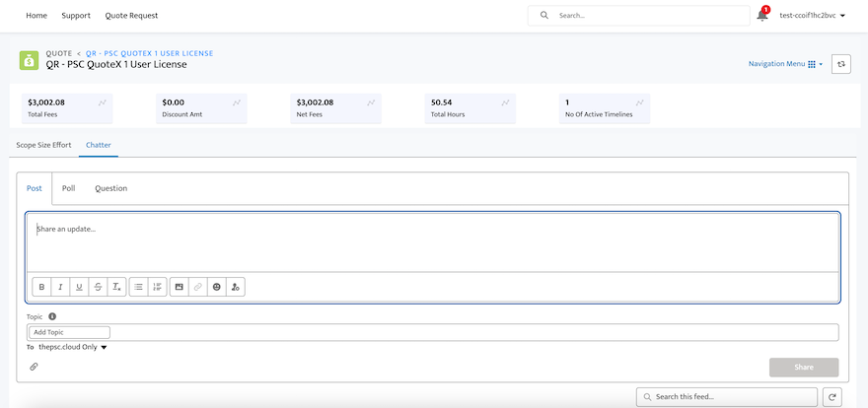Click the QR - PSC QuoteX 1 User License title
The height and width of the screenshot is (408, 868).
point(116,65)
